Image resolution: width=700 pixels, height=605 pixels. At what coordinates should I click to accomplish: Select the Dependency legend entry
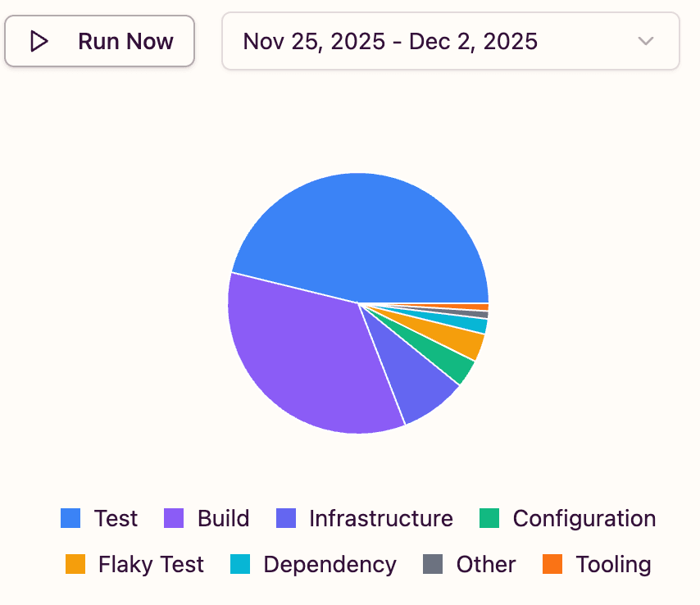click(x=329, y=564)
